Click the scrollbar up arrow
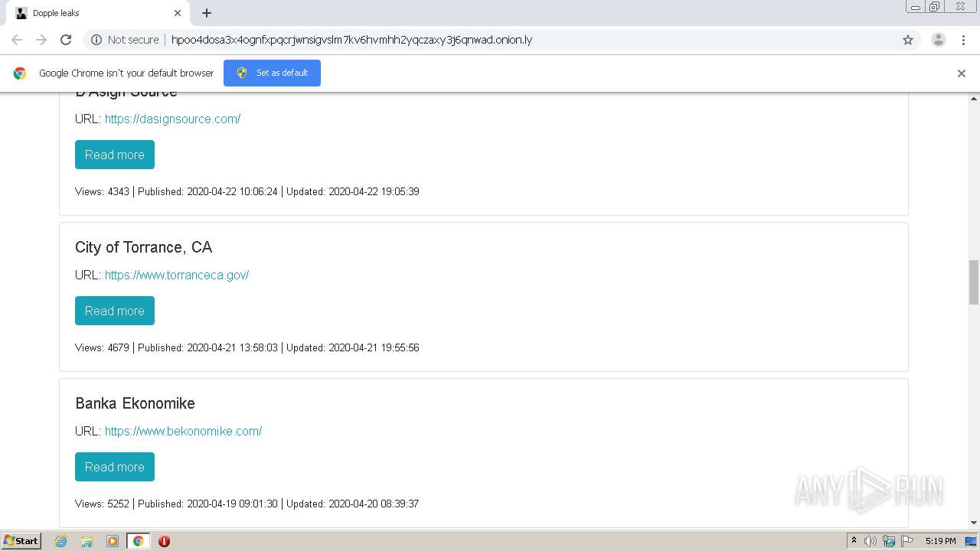The image size is (980, 551). point(974,99)
